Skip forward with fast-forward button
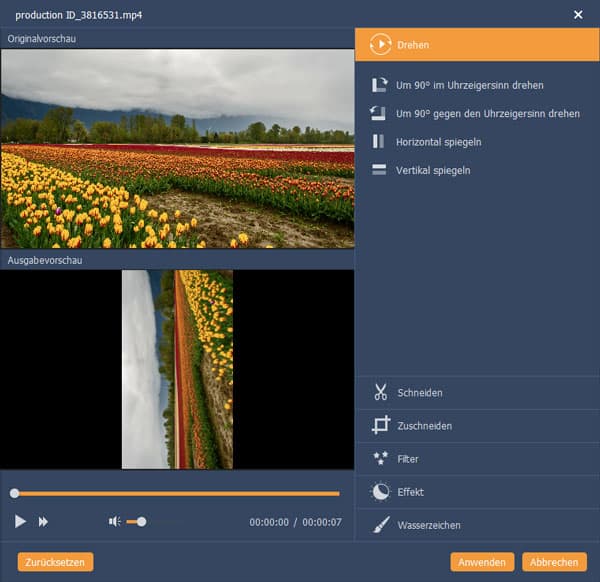Screen dimensions: 600x582 [x=44, y=521]
